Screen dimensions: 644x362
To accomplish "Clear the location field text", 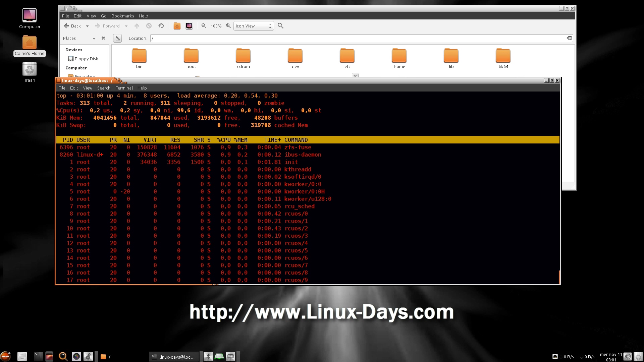I will point(569,38).
